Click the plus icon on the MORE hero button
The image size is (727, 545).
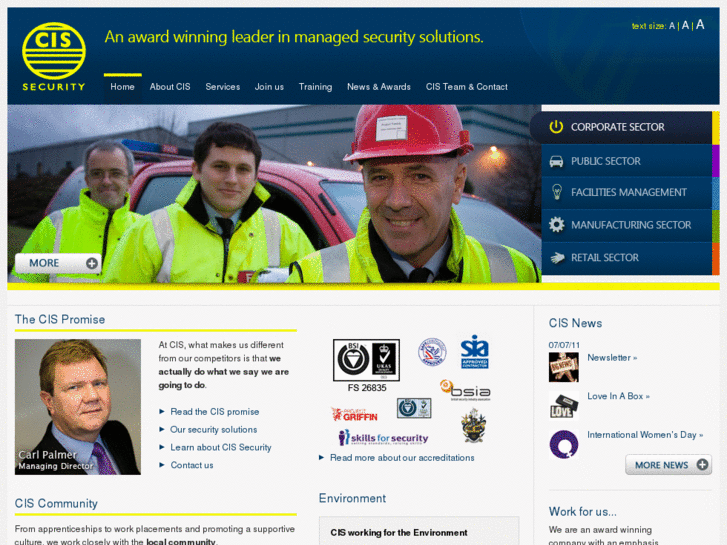(92, 263)
